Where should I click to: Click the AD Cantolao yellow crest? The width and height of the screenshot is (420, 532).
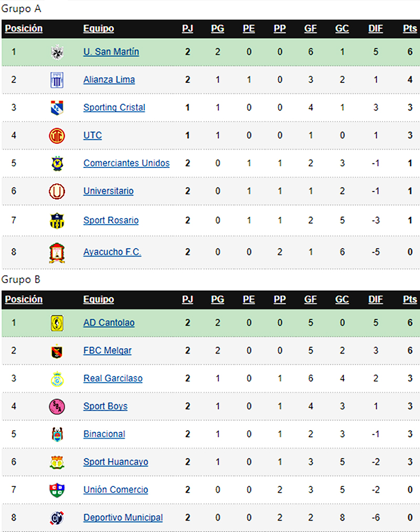coord(57,323)
